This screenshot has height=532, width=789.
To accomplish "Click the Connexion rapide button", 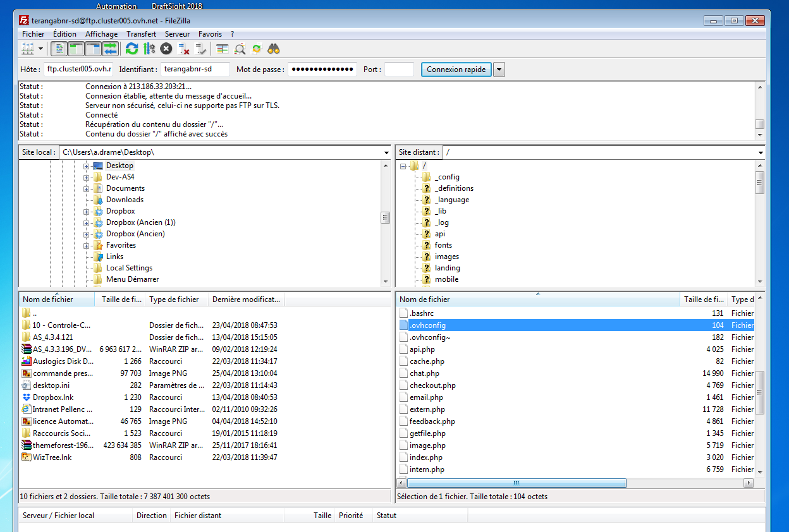I will click(456, 70).
